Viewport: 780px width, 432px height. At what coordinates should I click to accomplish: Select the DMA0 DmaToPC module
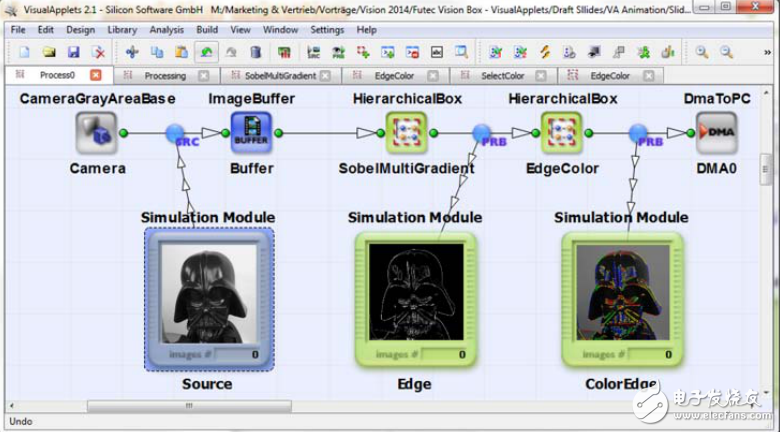pyautogui.click(x=716, y=133)
